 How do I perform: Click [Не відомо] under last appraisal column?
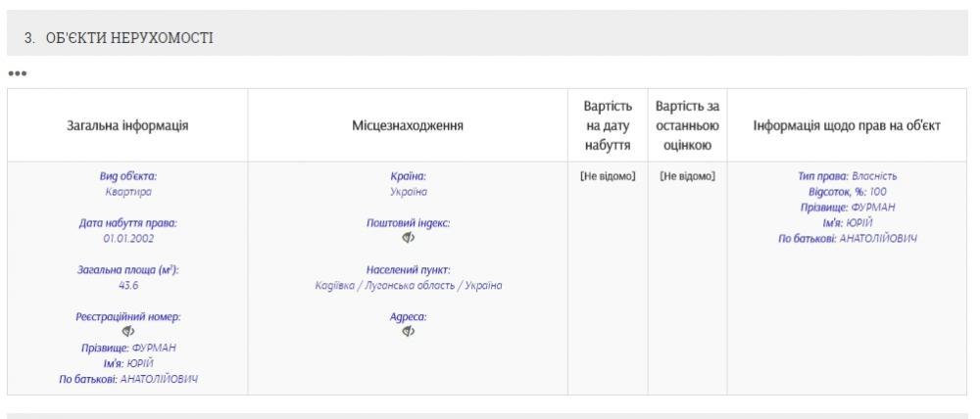(686, 176)
